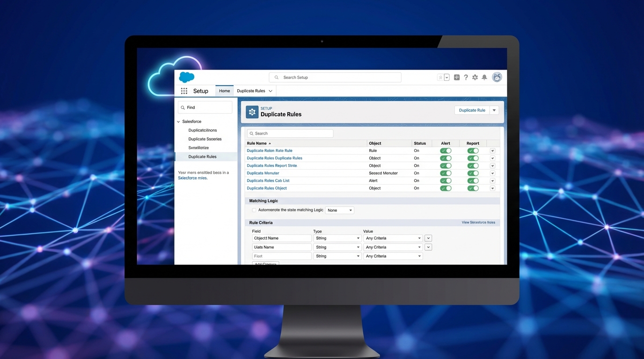Toggle Report for Duplicate Rules Object
The height and width of the screenshot is (359, 644).
pos(473,188)
